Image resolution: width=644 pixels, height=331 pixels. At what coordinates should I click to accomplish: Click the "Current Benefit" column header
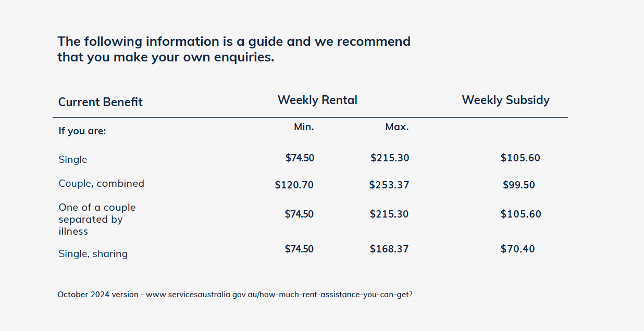click(x=100, y=102)
